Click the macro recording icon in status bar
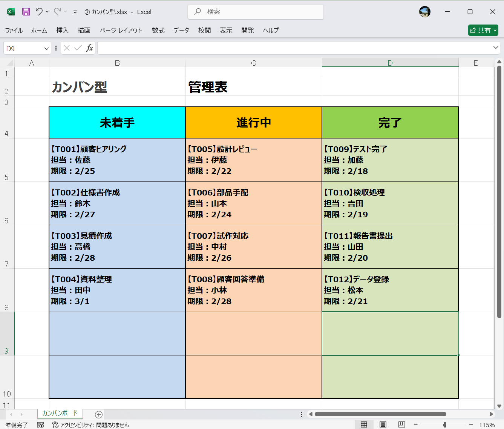Image resolution: width=504 pixels, height=429 pixels. pyautogui.click(x=40, y=424)
